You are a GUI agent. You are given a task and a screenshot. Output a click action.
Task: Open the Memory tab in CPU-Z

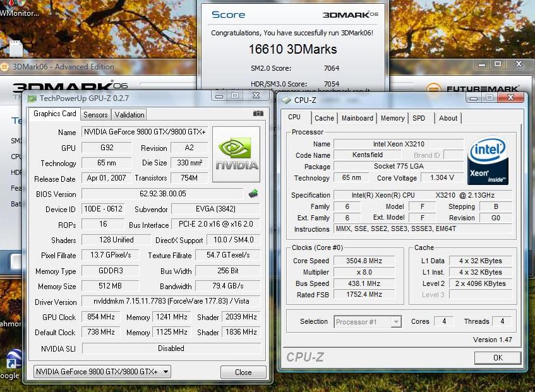pos(392,118)
